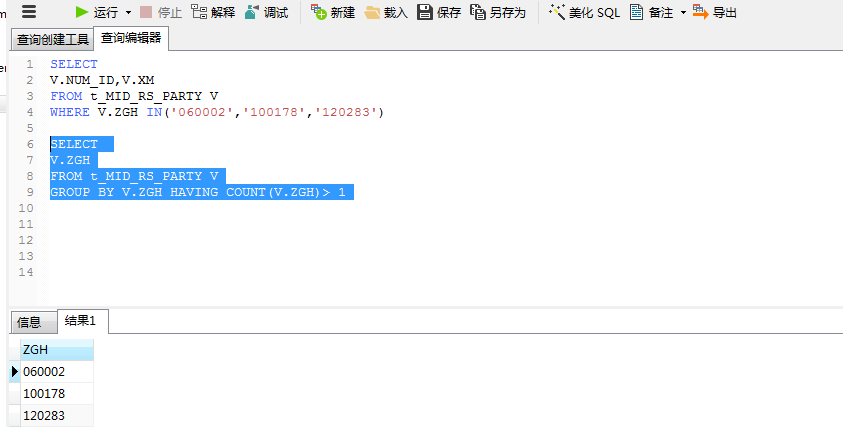Image resolution: width=843 pixels, height=427 pixels.
Task: Expand the 运行 dropdown arrow
Action: tap(128, 13)
